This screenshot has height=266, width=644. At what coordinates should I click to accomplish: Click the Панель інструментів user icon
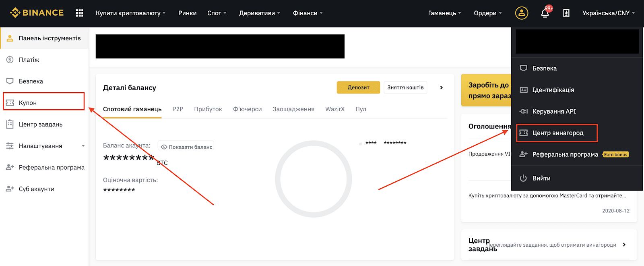click(x=10, y=38)
